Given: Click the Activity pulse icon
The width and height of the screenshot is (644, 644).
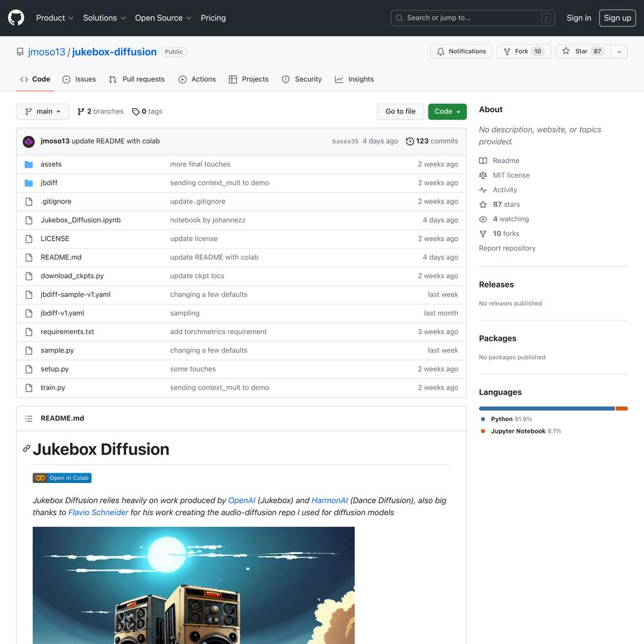Looking at the screenshot, I should pyautogui.click(x=483, y=190).
